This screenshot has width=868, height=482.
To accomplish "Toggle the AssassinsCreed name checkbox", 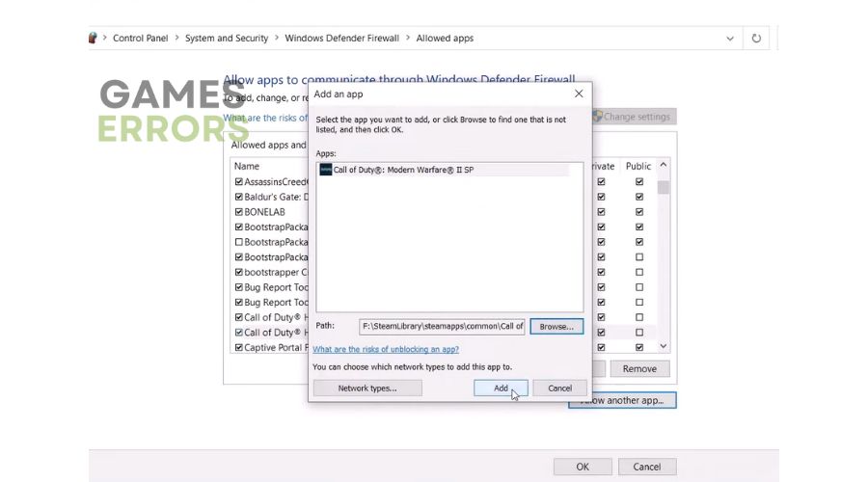I will coord(238,181).
